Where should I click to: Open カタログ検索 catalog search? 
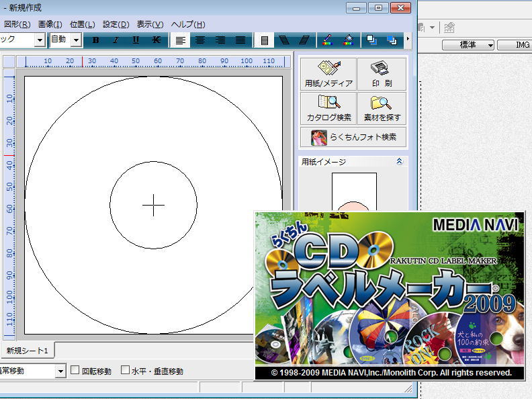click(328, 108)
